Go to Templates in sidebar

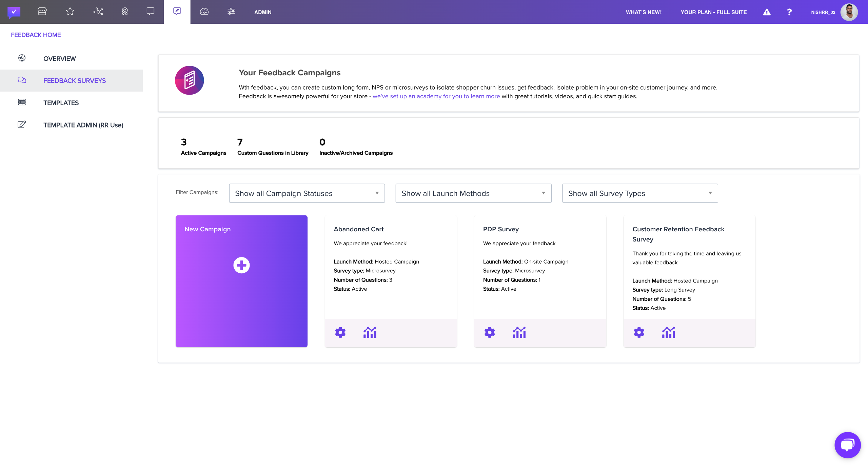tap(61, 103)
